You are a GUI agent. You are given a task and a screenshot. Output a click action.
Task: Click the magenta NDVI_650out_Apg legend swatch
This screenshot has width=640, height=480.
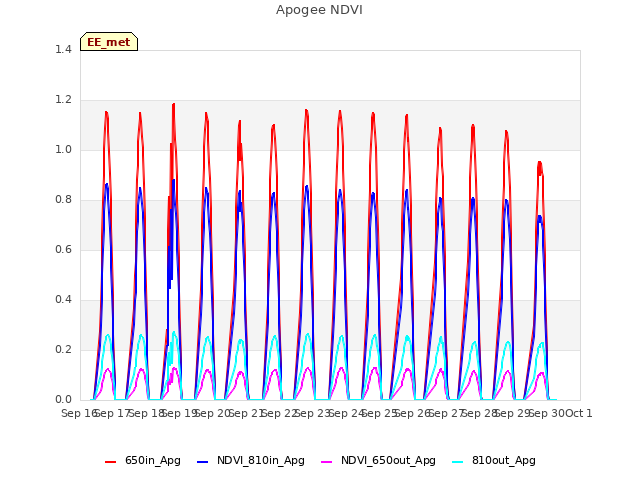(x=327, y=462)
